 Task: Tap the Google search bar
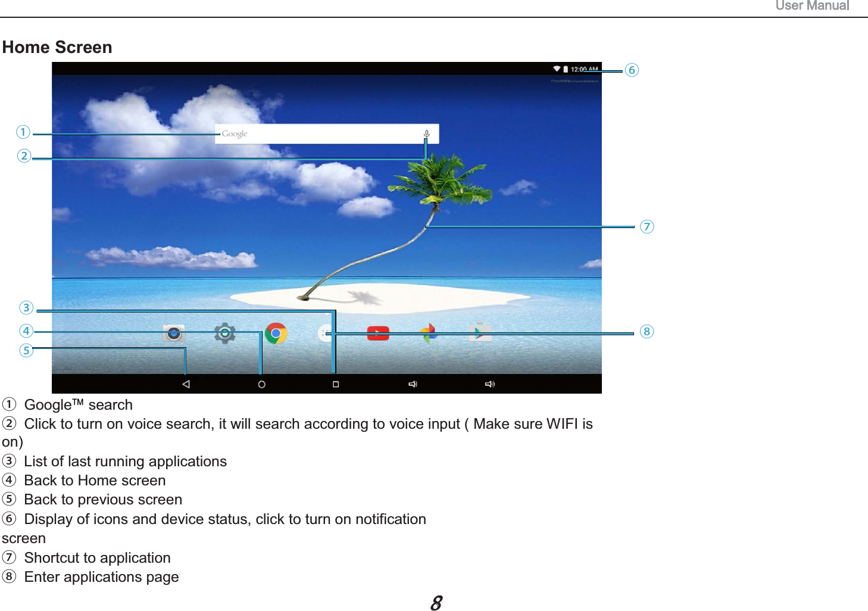(327, 134)
